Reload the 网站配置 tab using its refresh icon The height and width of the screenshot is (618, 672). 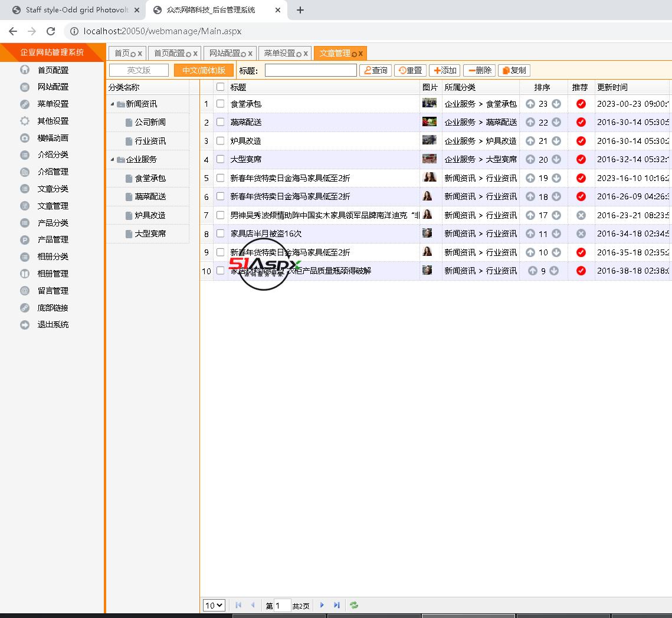click(244, 54)
